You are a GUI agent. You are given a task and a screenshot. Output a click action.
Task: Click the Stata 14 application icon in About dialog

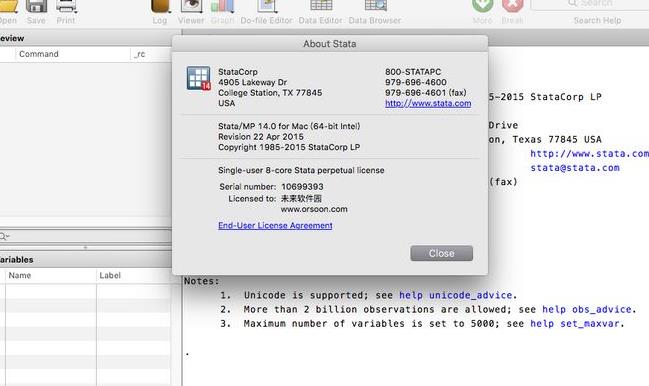pyautogui.click(x=199, y=78)
